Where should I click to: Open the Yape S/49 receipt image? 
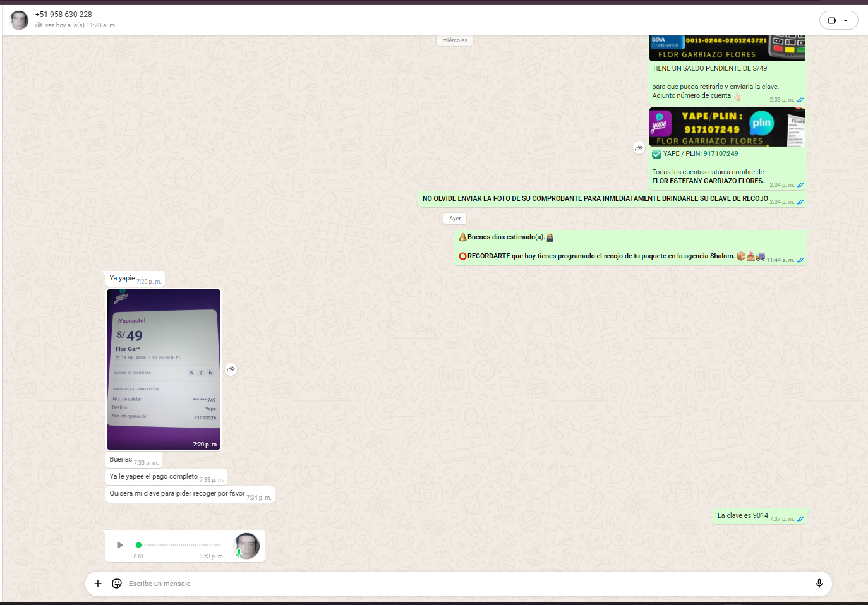point(164,369)
